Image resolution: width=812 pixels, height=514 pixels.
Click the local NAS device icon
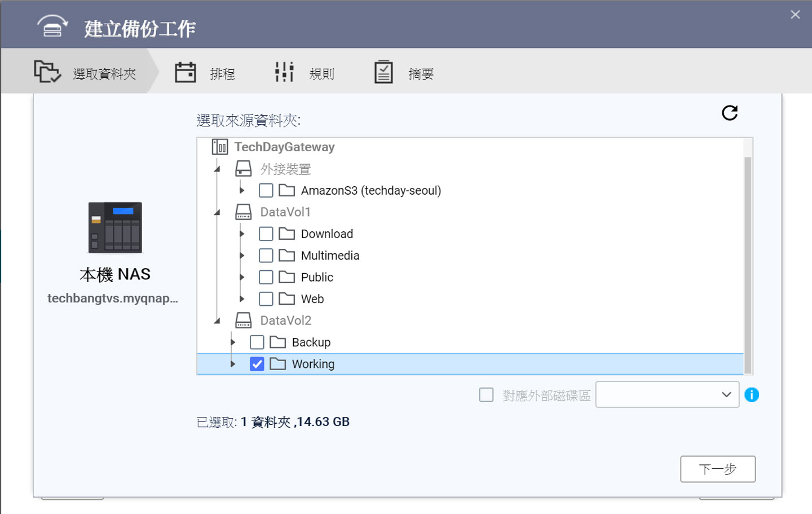115,228
